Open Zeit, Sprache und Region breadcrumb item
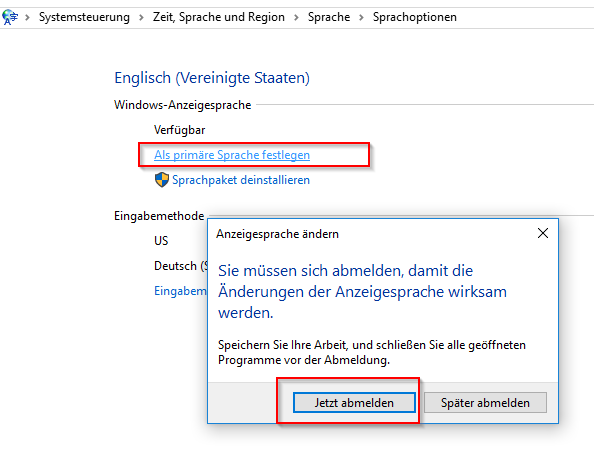This screenshot has height=474, width=594. [219, 17]
